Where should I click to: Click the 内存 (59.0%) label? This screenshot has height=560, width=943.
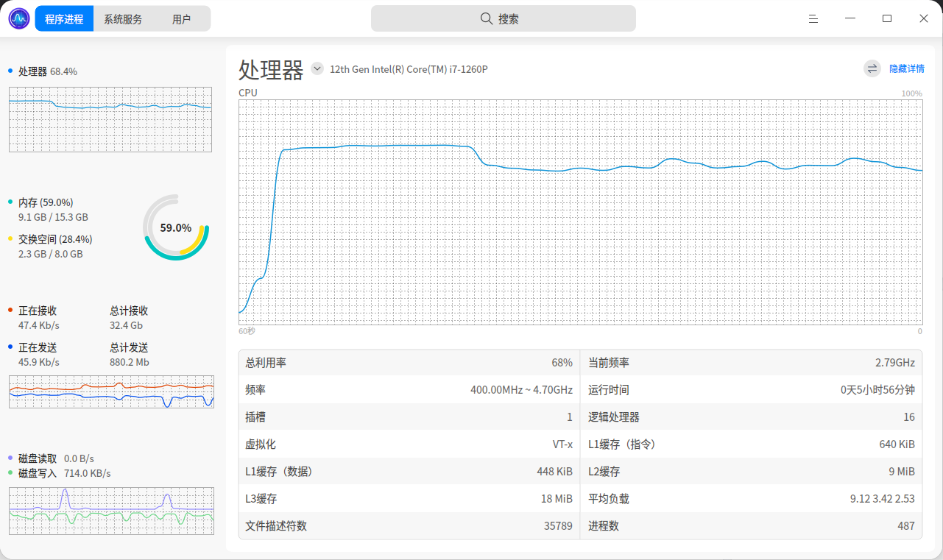46,202
